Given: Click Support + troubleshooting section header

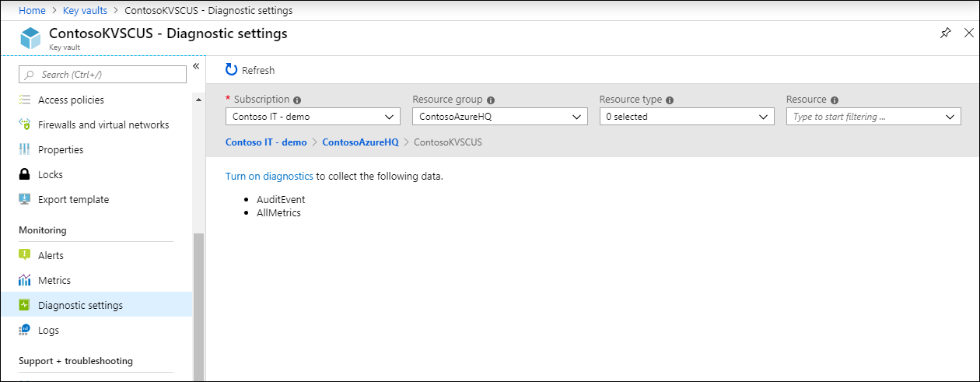Looking at the screenshot, I should pos(75,361).
